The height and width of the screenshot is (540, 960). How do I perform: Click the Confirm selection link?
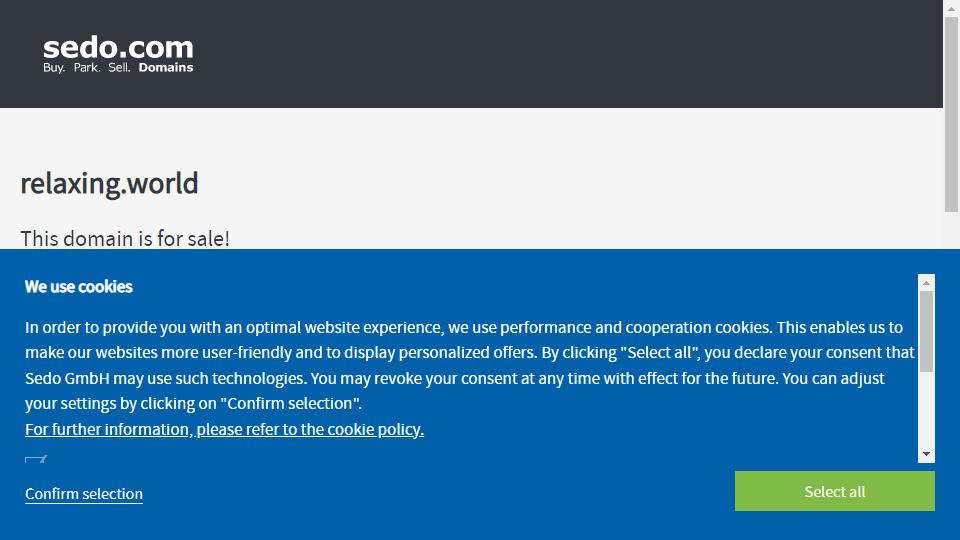(x=84, y=493)
